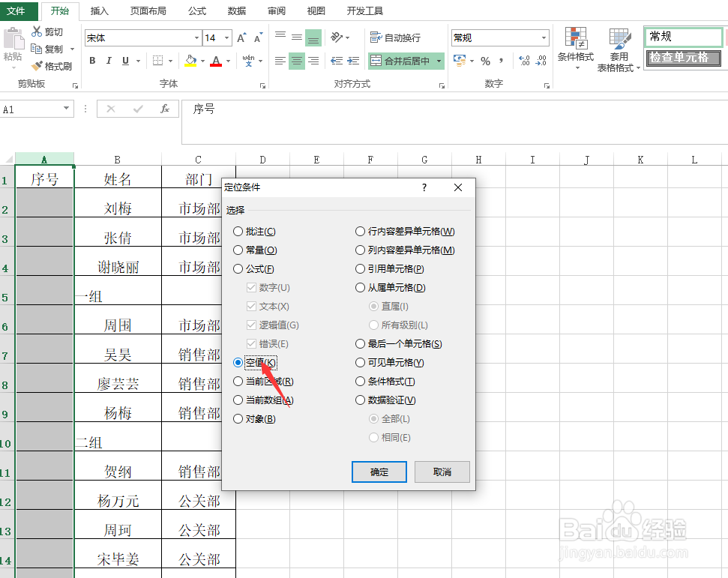This screenshot has height=578, width=728.
Task: Open the fill color dropdown arrow
Action: click(x=202, y=61)
